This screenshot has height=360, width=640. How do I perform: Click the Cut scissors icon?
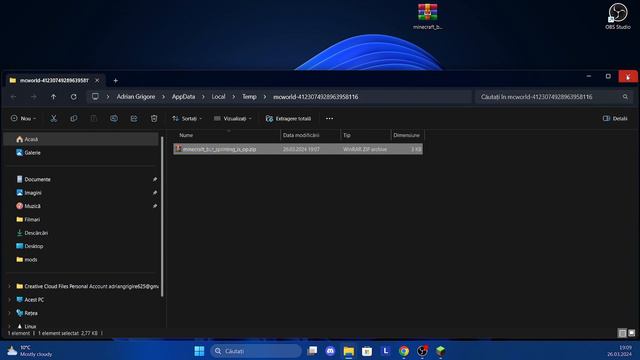pyautogui.click(x=53, y=118)
